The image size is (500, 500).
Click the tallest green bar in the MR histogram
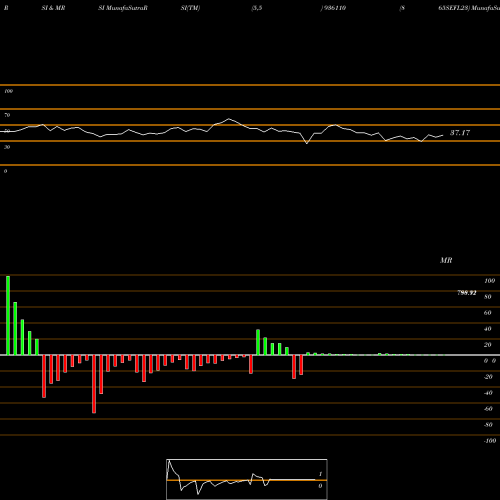[8, 315]
